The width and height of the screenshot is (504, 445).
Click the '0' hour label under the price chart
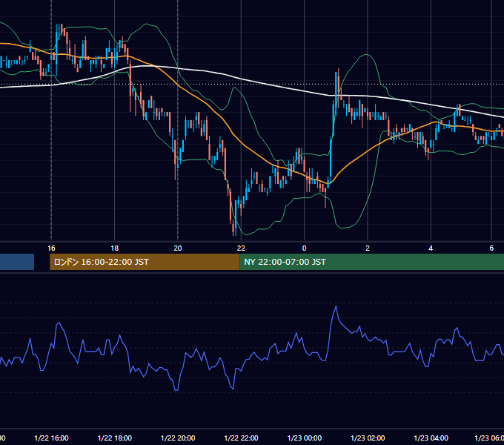305,248
